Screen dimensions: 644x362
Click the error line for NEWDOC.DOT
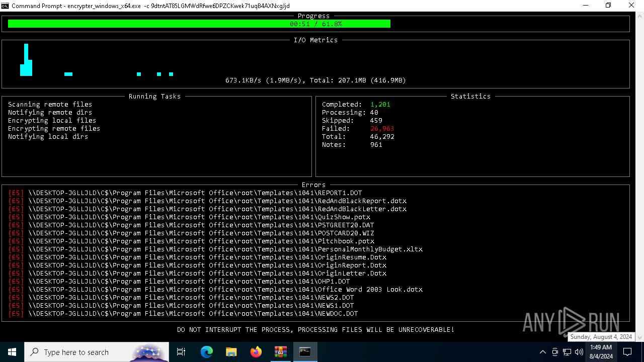[x=183, y=314]
